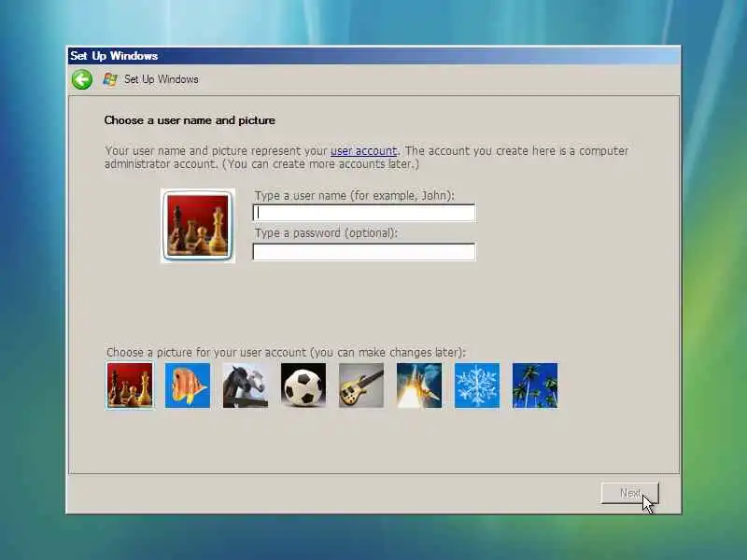
Task: Click the 'Set Up Windows' title bar text
Action: coord(114,56)
